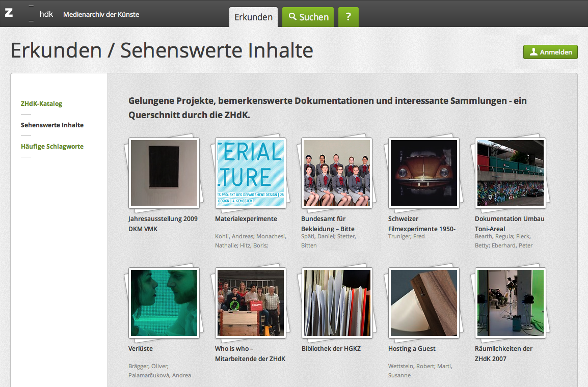Click the Anmelden login button
Image resolution: width=588 pixels, height=387 pixels.
(550, 52)
